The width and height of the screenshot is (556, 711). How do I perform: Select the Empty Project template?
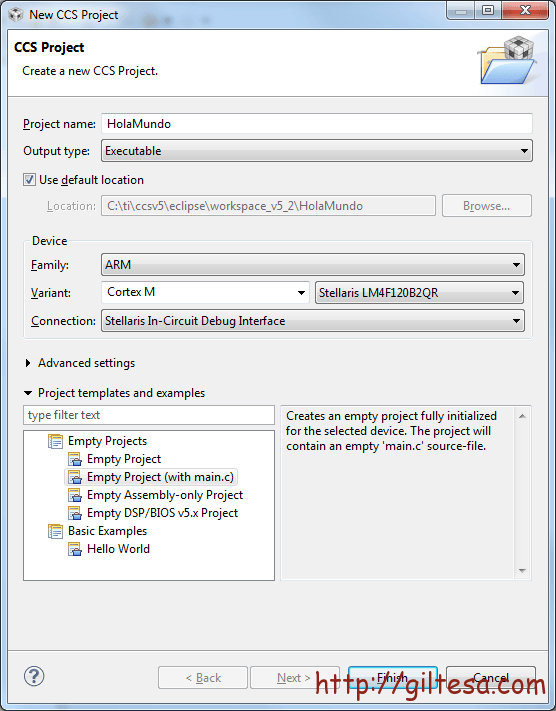pos(124,459)
